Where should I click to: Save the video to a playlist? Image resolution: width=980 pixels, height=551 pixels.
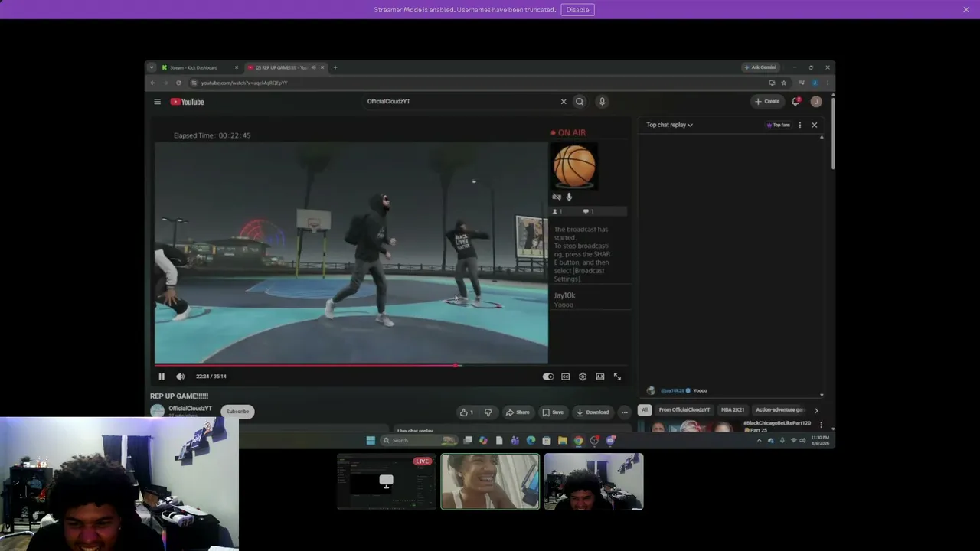pyautogui.click(x=553, y=412)
